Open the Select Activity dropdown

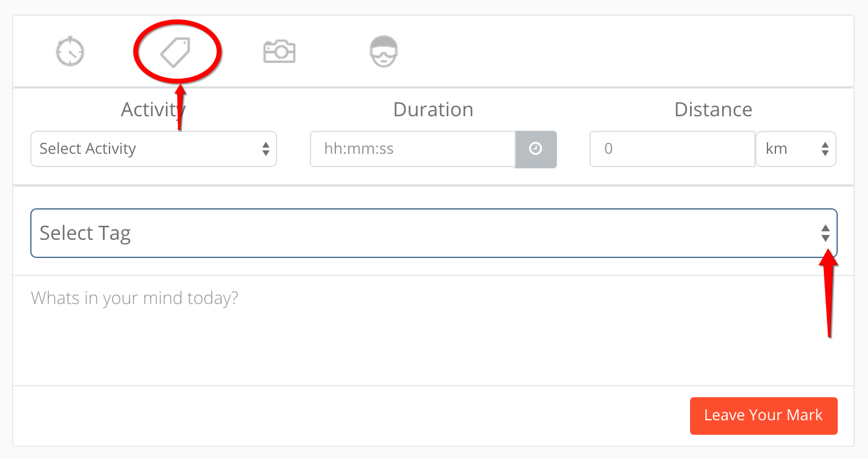[153, 149]
